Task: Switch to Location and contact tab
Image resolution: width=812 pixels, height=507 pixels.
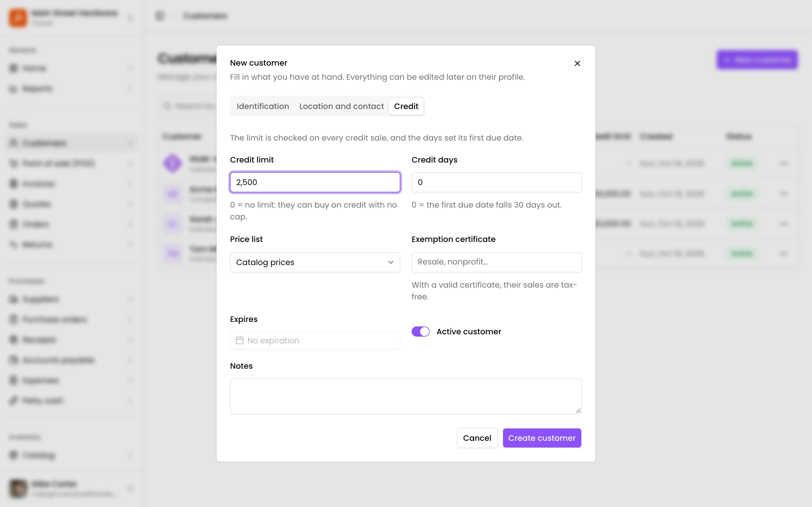Action: [341, 106]
